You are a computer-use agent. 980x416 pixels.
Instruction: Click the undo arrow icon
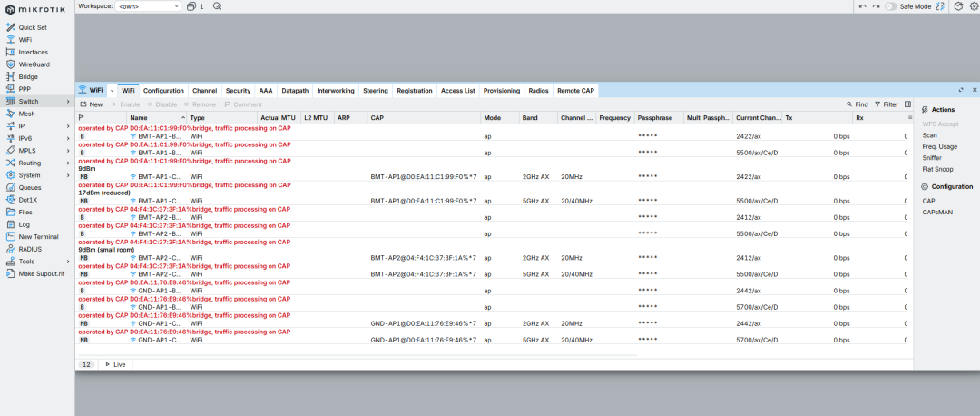point(863,6)
